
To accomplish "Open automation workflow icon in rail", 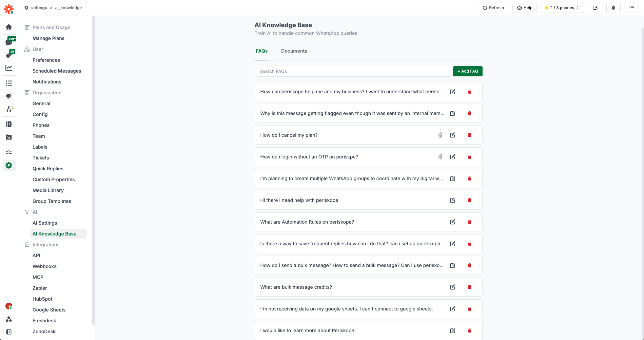I will pyautogui.click(x=9, y=109).
